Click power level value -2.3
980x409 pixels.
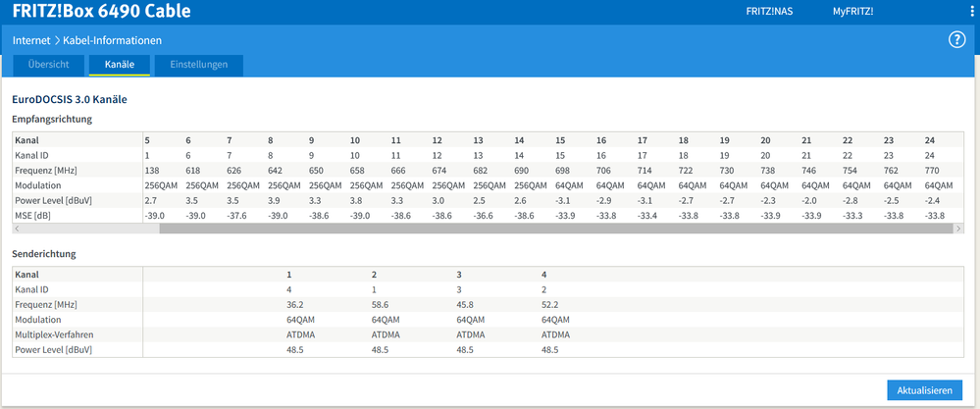pyautogui.click(x=769, y=200)
